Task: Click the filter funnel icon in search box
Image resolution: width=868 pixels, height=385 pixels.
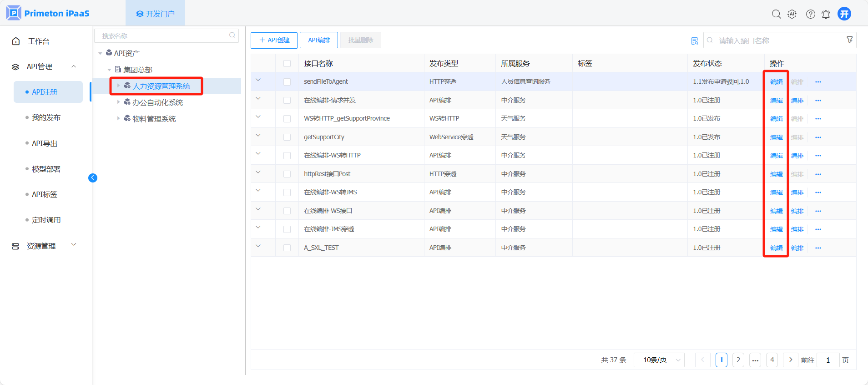Action: (849, 40)
